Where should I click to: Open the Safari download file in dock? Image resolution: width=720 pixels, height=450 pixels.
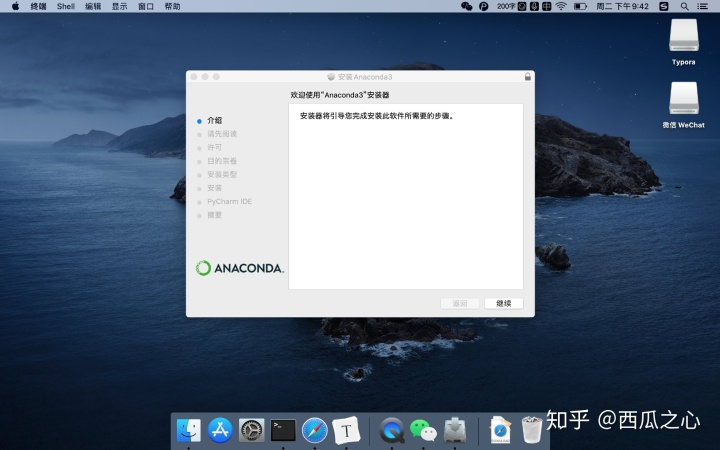pyautogui.click(x=500, y=430)
